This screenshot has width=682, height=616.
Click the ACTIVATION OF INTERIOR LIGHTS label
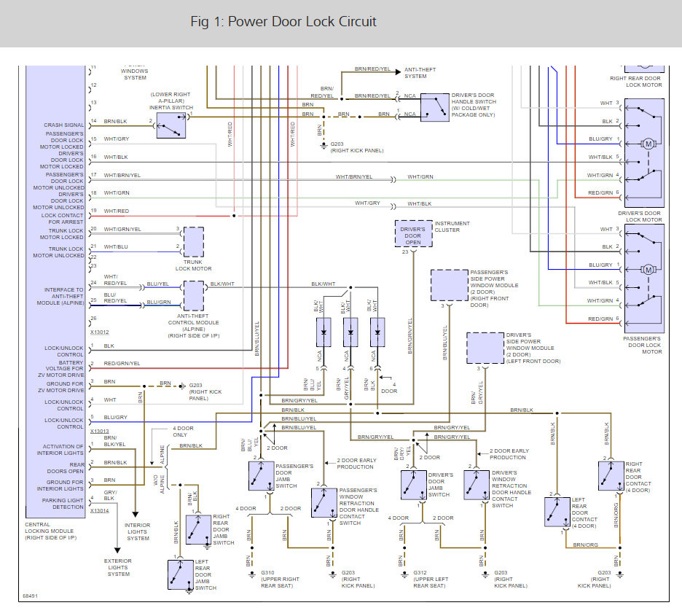(x=60, y=449)
